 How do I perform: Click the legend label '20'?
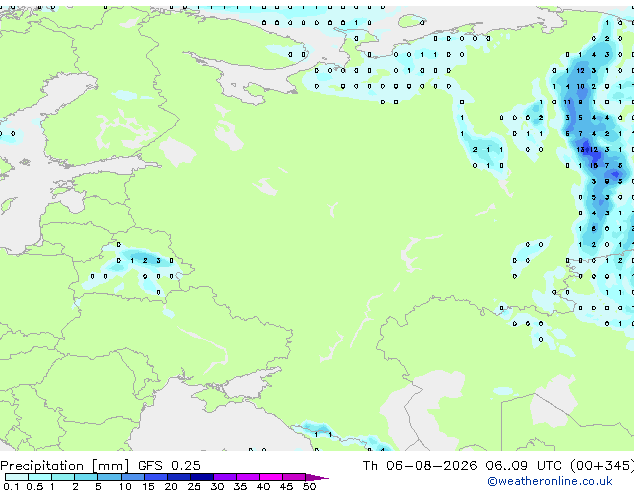[171, 486]
